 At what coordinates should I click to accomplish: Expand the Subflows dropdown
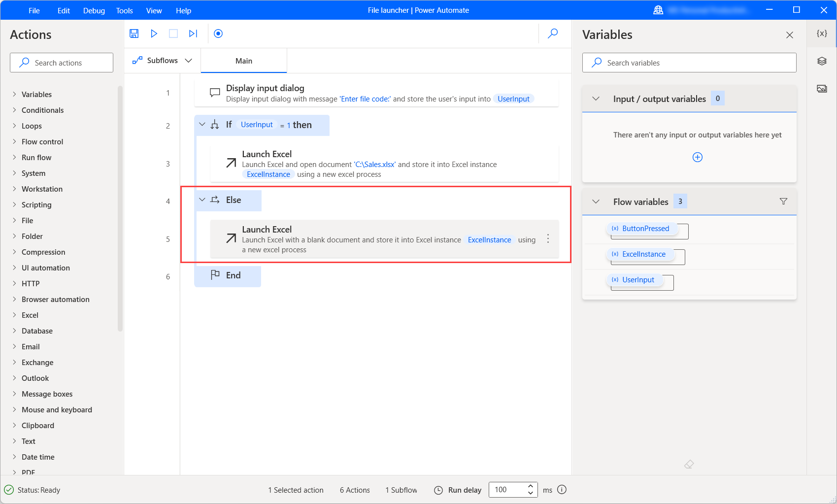pos(189,60)
